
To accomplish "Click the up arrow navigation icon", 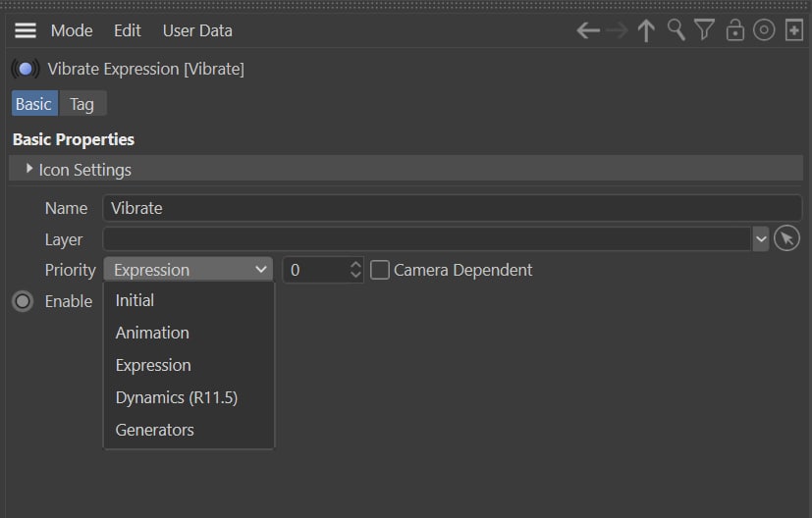I will [646, 30].
